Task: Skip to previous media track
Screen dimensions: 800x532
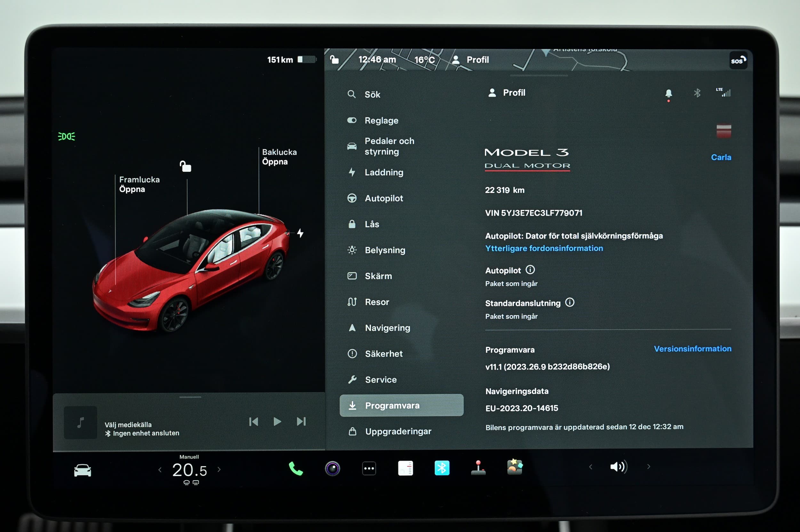Action: [253, 421]
